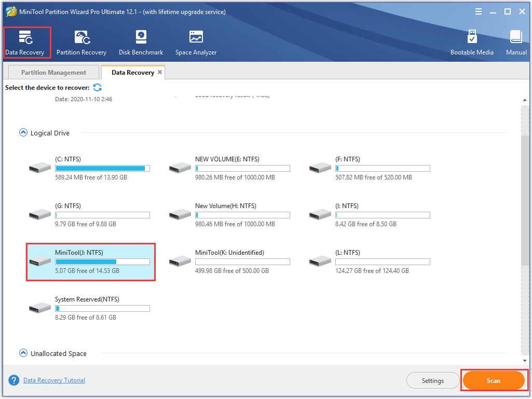Collapse the Logical Drive section
This screenshot has width=532, height=399.
tap(23, 132)
